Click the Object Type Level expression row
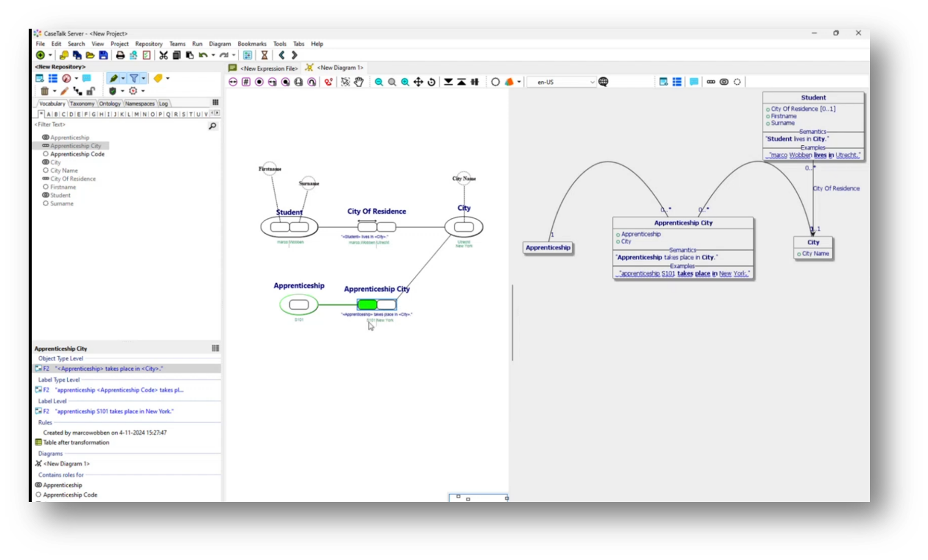This screenshot has height=560, width=928. click(x=126, y=368)
